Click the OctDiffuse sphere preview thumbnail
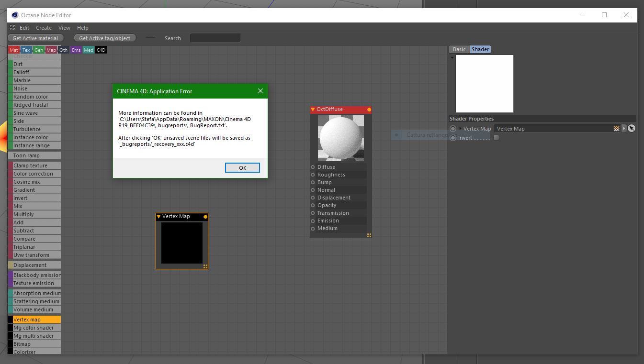644x364 pixels. (341, 138)
